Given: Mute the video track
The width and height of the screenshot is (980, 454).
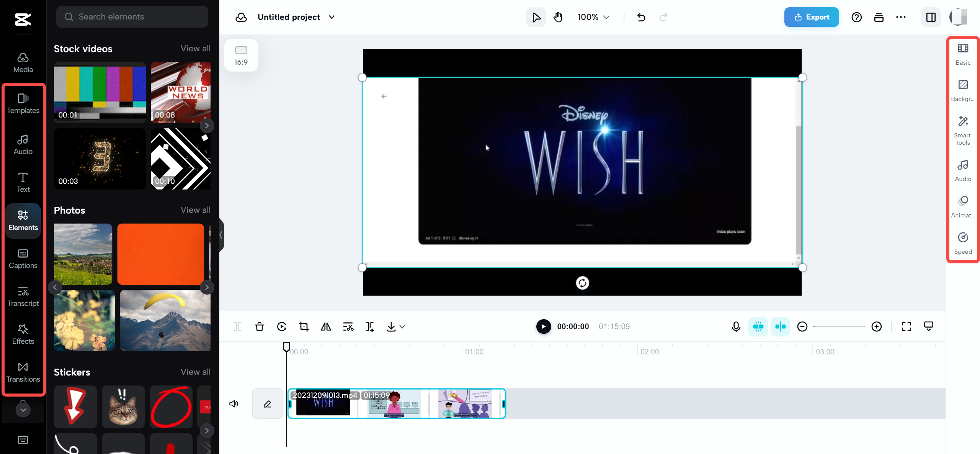Looking at the screenshot, I should 234,403.
